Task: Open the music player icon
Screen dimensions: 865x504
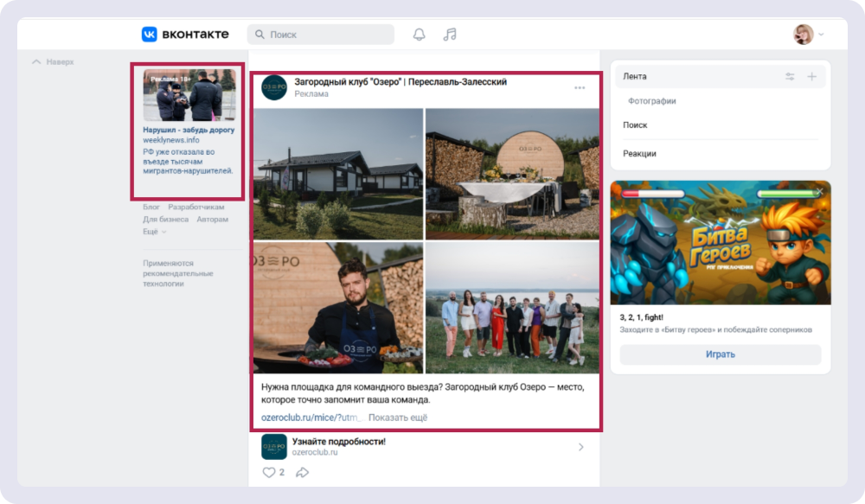Action: 449,35
